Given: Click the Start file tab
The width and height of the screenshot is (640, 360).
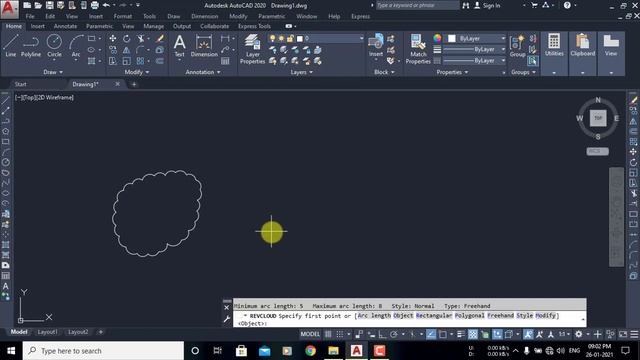Looking at the screenshot, I should coord(20,84).
